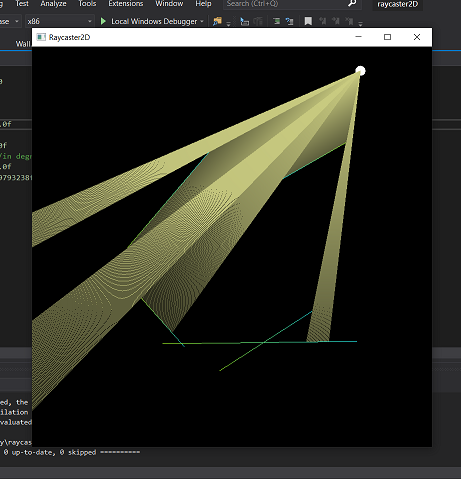The image size is (461, 479).
Task: Select the Wall editor tab behind window
Action: (x=23, y=44)
